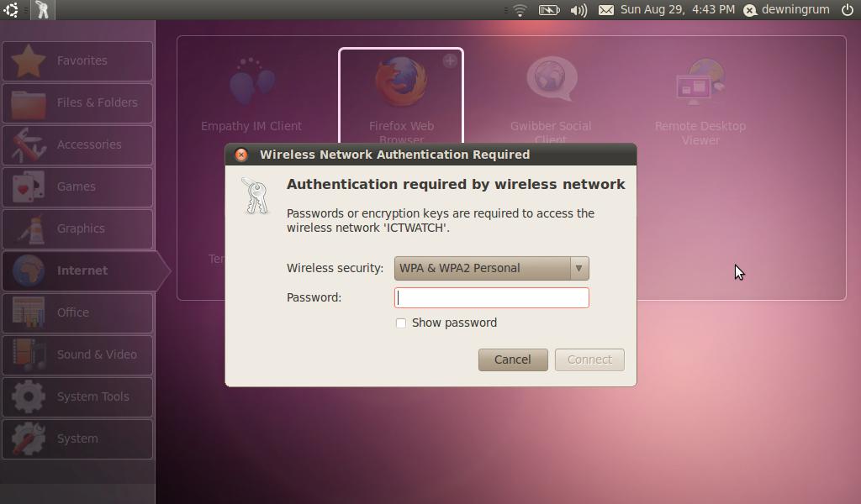Enable the Show password checkbox
Screen dimensions: 861x504
[x=401, y=323]
